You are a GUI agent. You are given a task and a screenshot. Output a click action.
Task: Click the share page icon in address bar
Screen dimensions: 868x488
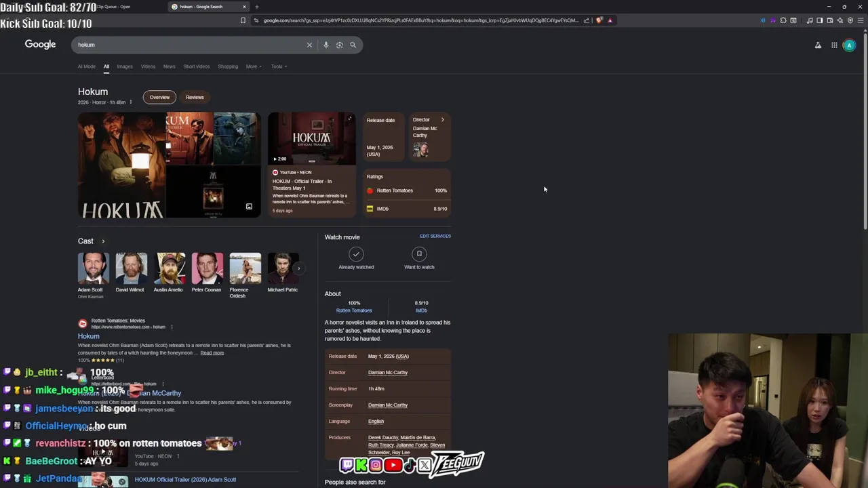pos(587,20)
